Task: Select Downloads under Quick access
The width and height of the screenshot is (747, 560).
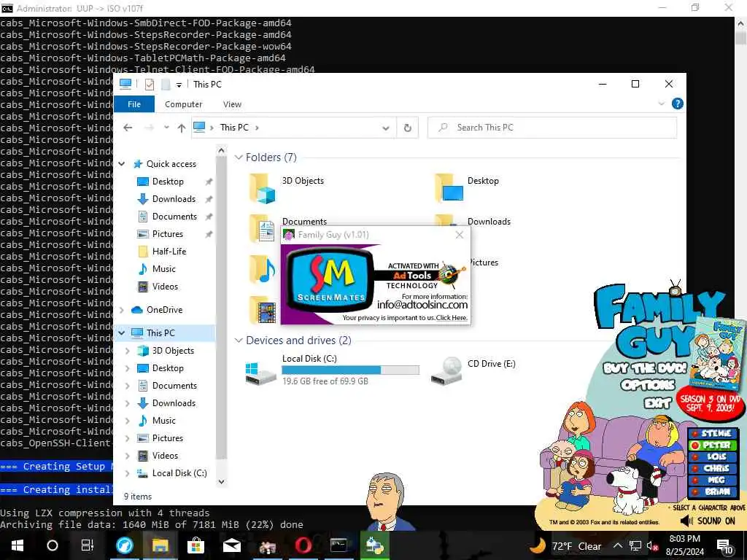Action: coord(174,198)
